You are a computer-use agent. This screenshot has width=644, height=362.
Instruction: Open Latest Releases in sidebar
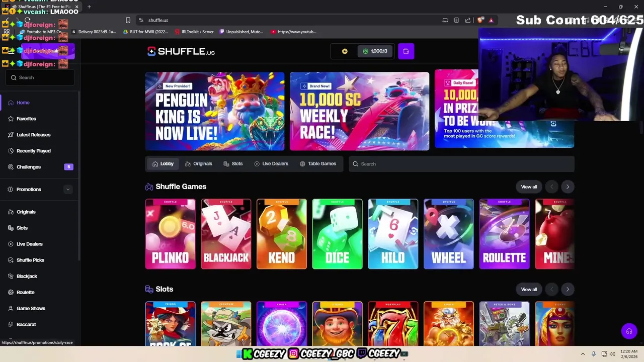[x=40, y=135]
